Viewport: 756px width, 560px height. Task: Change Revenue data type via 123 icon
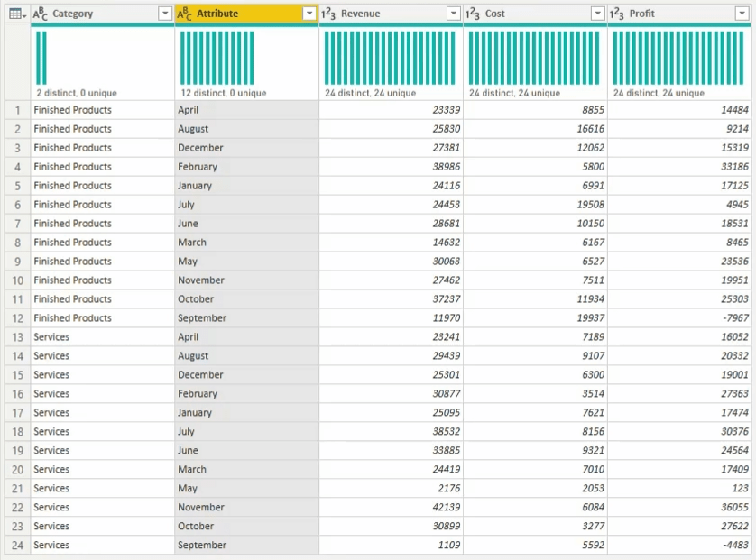coord(328,14)
